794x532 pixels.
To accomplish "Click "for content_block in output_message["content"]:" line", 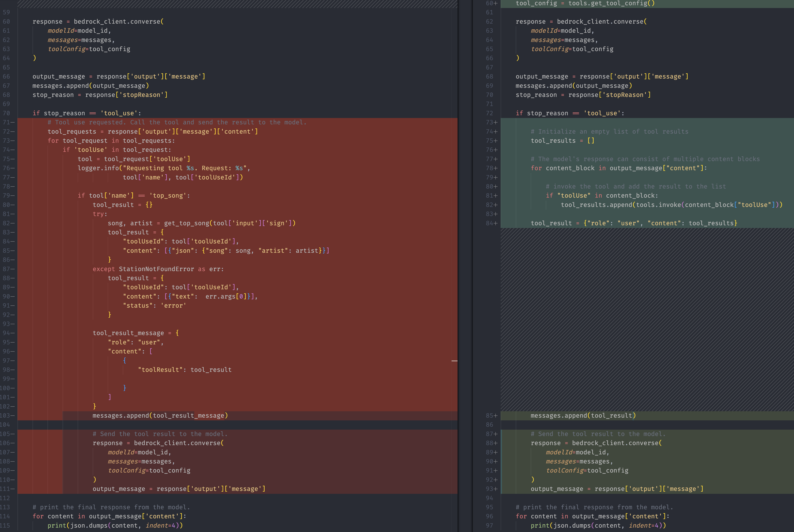I will pyautogui.click(x=619, y=168).
